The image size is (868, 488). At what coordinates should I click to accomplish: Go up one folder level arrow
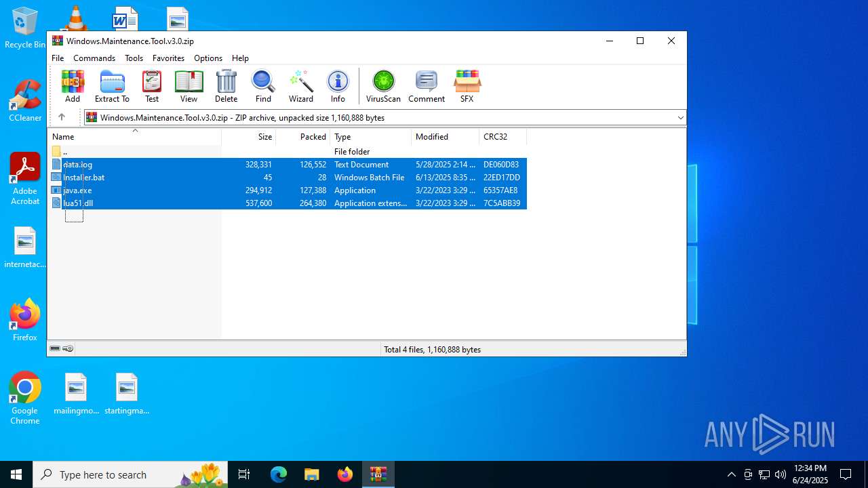(x=62, y=117)
